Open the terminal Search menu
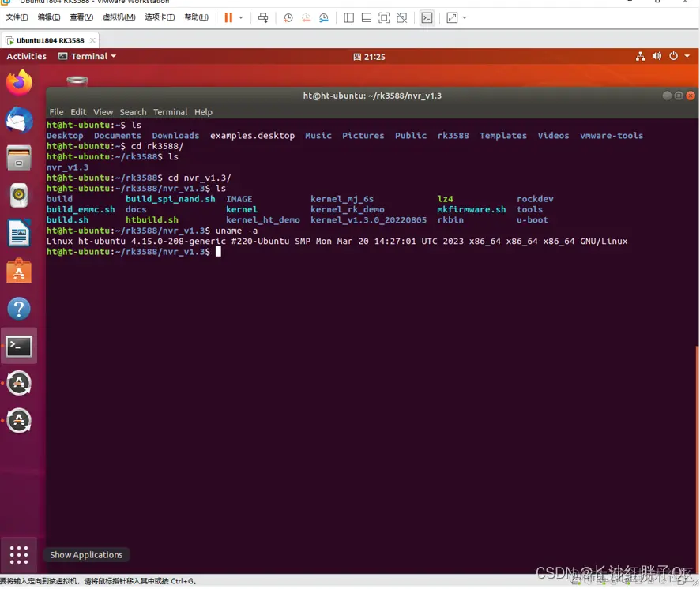 pyautogui.click(x=133, y=112)
